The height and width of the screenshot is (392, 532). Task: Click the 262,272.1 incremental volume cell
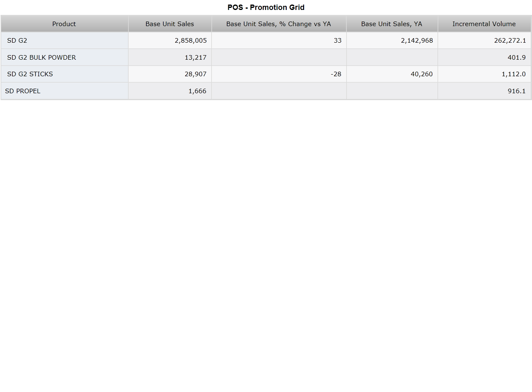pyautogui.click(x=484, y=41)
